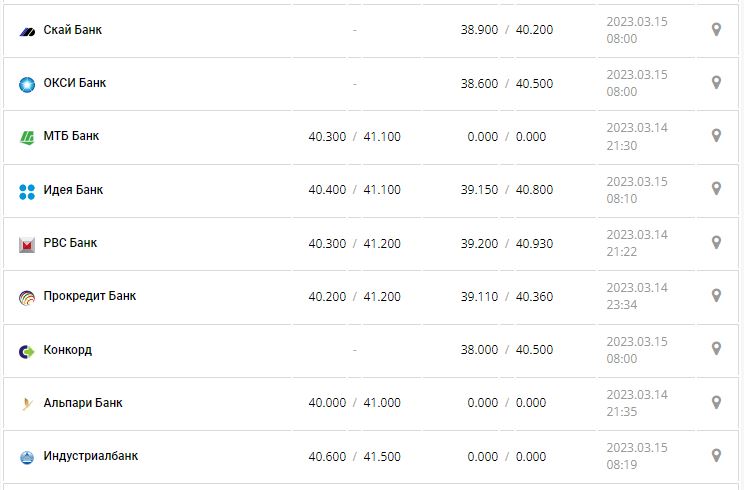Click the green МТБ Банк logo

[27, 137]
